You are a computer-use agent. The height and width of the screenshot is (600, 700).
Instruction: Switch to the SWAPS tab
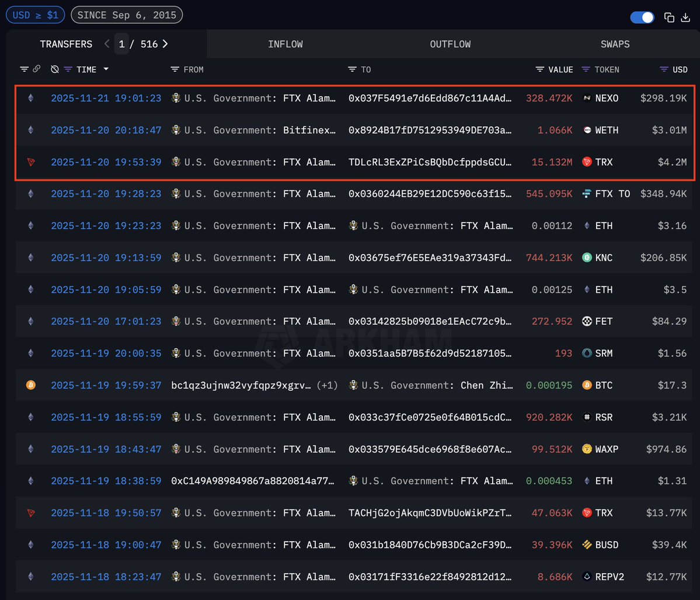(x=615, y=44)
